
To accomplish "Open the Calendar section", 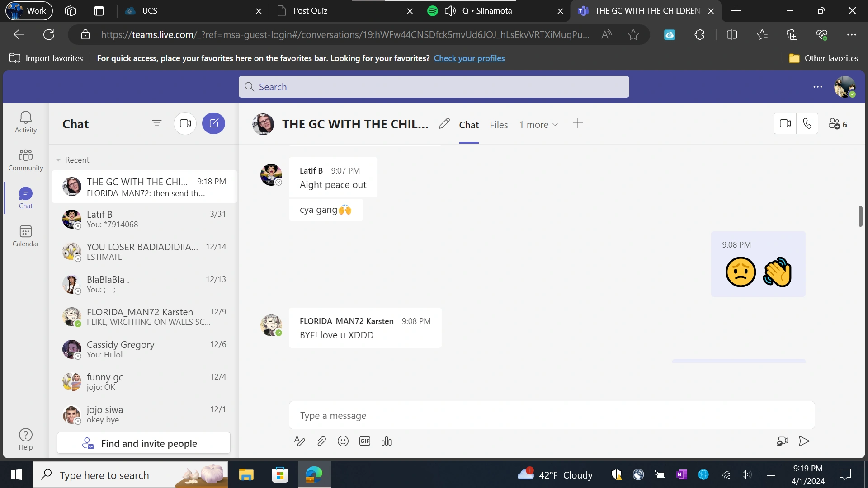I will pyautogui.click(x=25, y=235).
